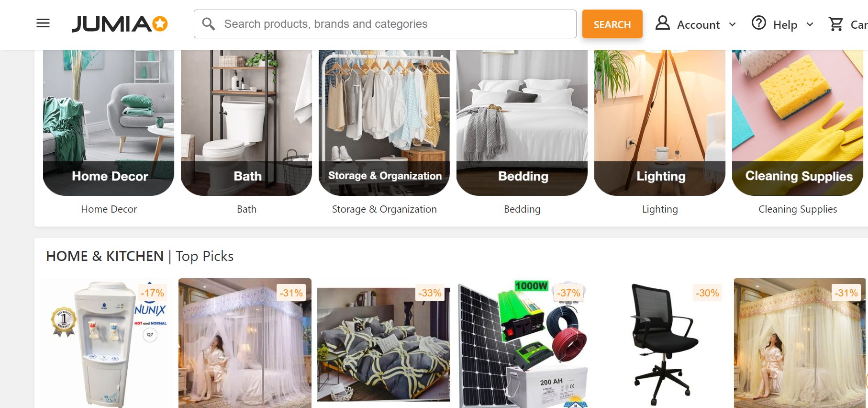Click the Account person icon
Image resolution: width=868 pixels, height=408 pixels.
click(662, 23)
